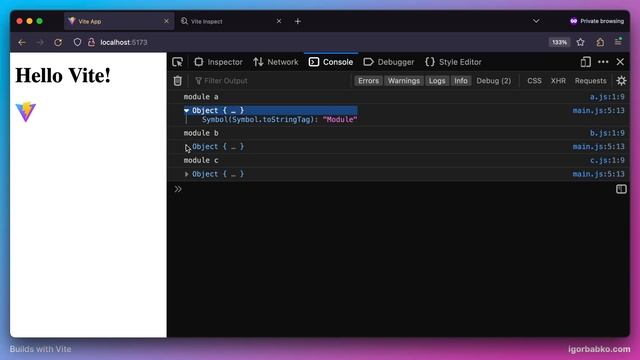Click the 133% zoom level badge
The width and height of the screenshot is (640, 360).
pos(559,42)
